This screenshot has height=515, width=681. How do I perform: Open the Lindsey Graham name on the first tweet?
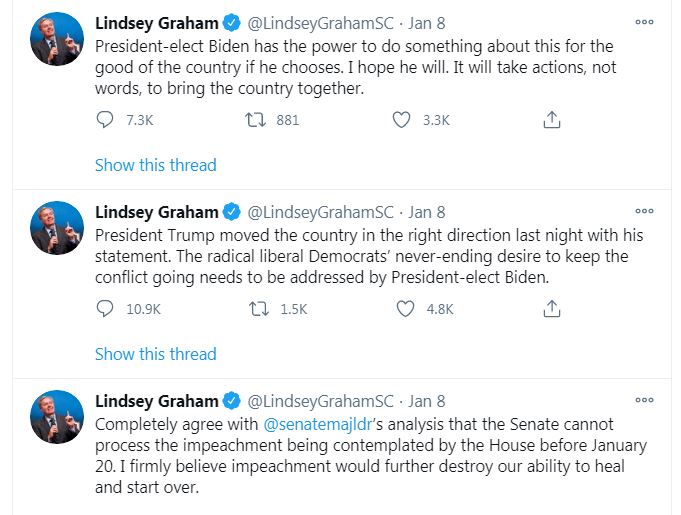pos(156,22)
